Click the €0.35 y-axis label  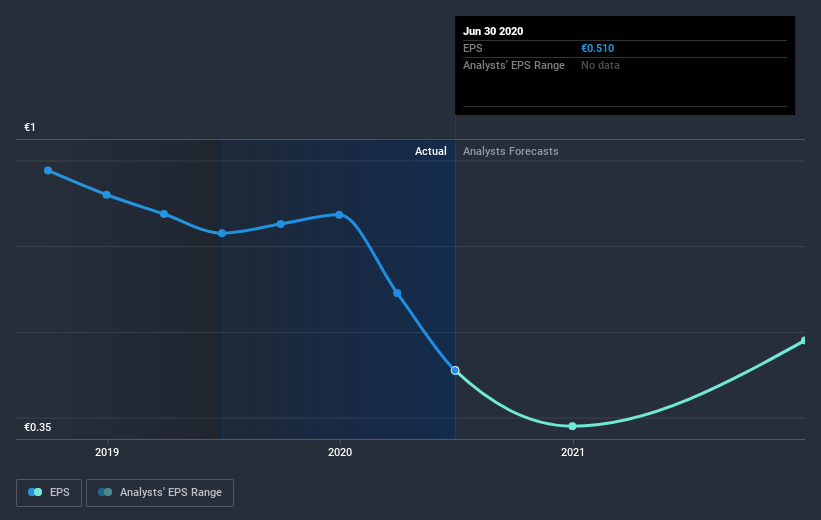click(x=38, y=427)
